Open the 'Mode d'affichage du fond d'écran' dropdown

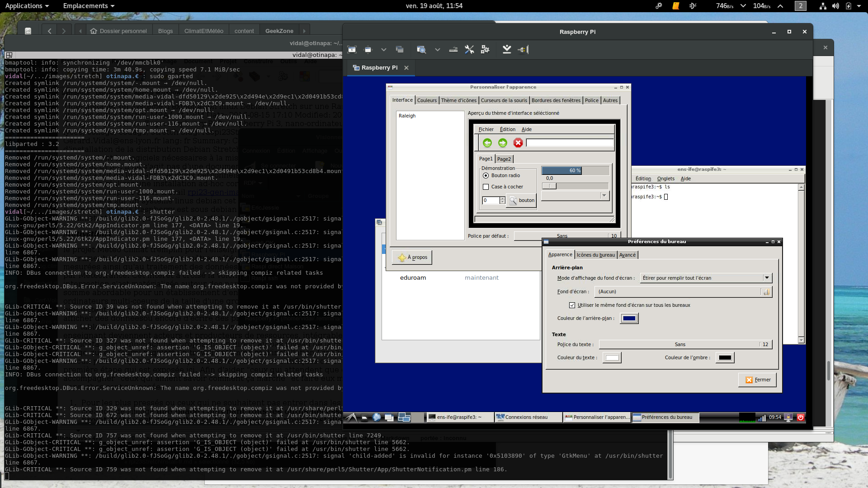767,278
